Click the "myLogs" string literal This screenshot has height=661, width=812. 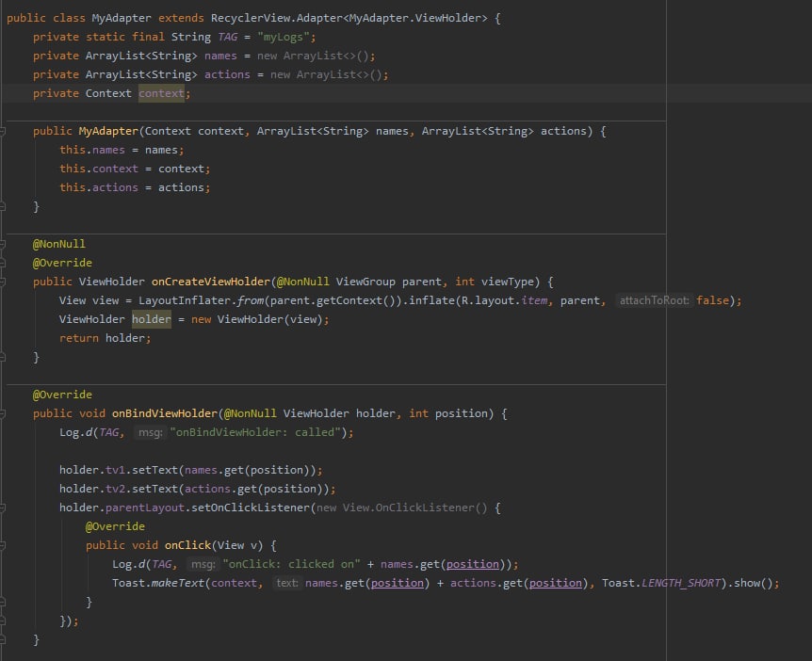(284, 37)
